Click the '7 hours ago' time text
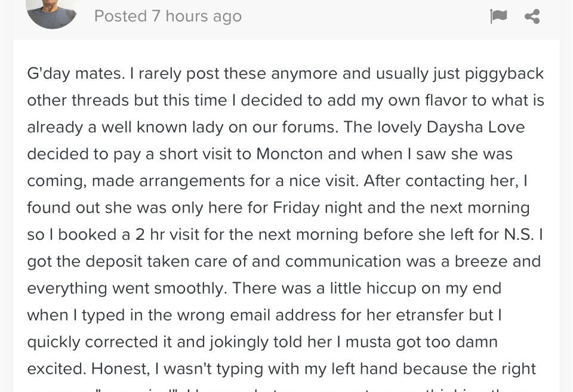The height and width of the screenshot is (392, 573). [x=196, y=17]
